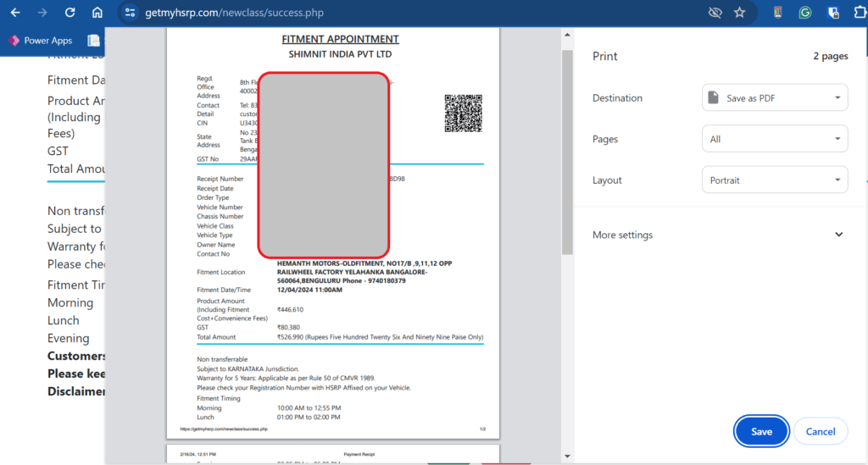Viewport: 868px width, 465px height.
Task: Expand More settings section
Action: click(x=718, y=235)
